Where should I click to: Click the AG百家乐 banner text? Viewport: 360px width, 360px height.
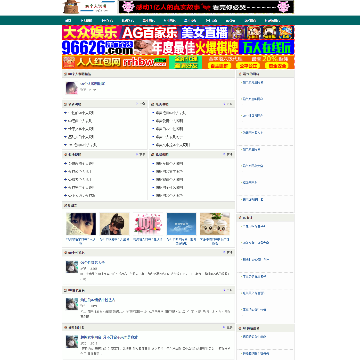tap(149, 33)
